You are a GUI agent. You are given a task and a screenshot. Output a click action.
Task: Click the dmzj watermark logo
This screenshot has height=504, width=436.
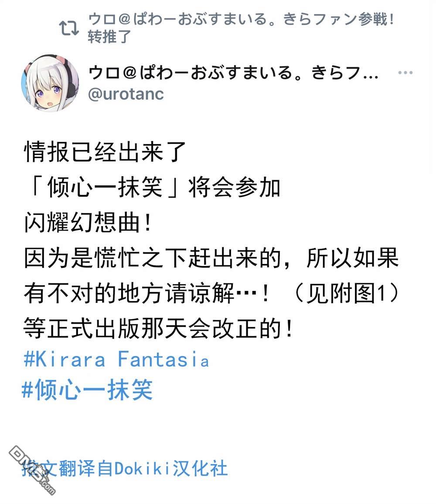pyautogui.click(x=32, y=470)
